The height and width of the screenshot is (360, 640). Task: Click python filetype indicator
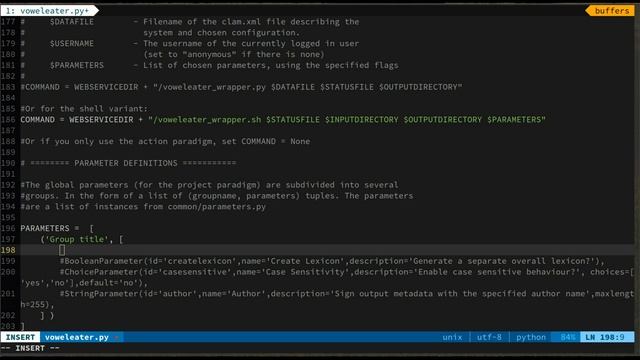[531, 337]
